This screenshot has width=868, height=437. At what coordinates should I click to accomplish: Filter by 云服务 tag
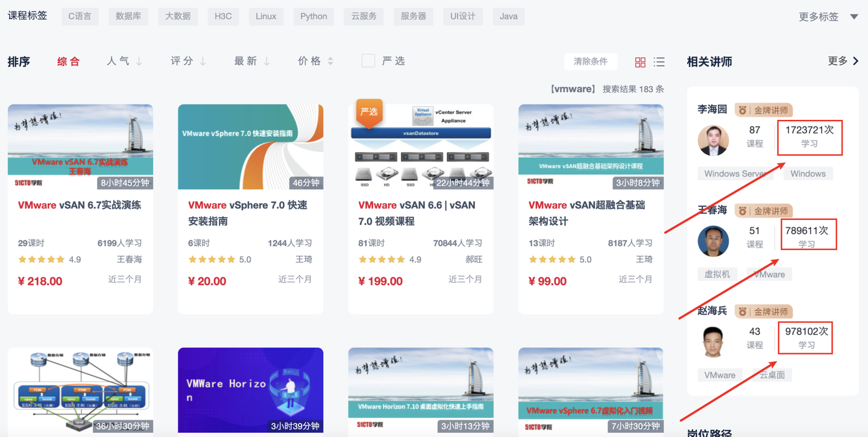(364, 16)
